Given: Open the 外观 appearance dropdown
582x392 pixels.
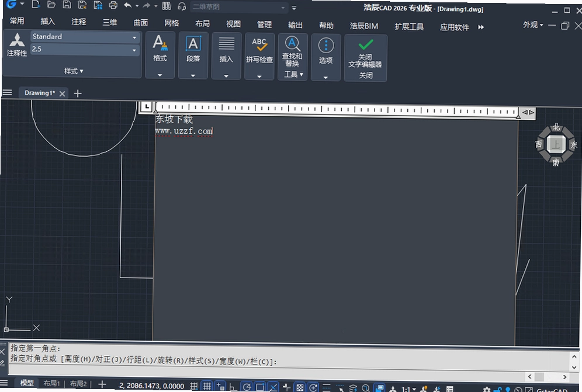Looking at the screenshot, I should click(x=533, y=25).
